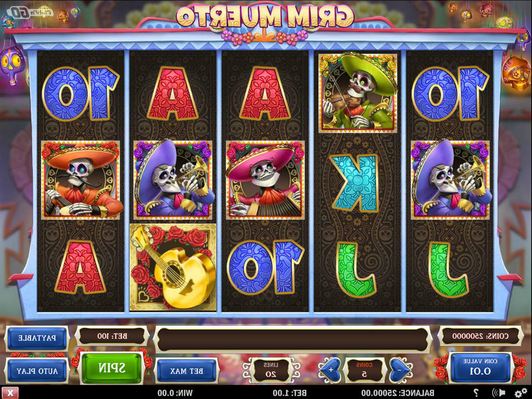
Task: Decrease coins with minus heart button
Action: (400, 370)
